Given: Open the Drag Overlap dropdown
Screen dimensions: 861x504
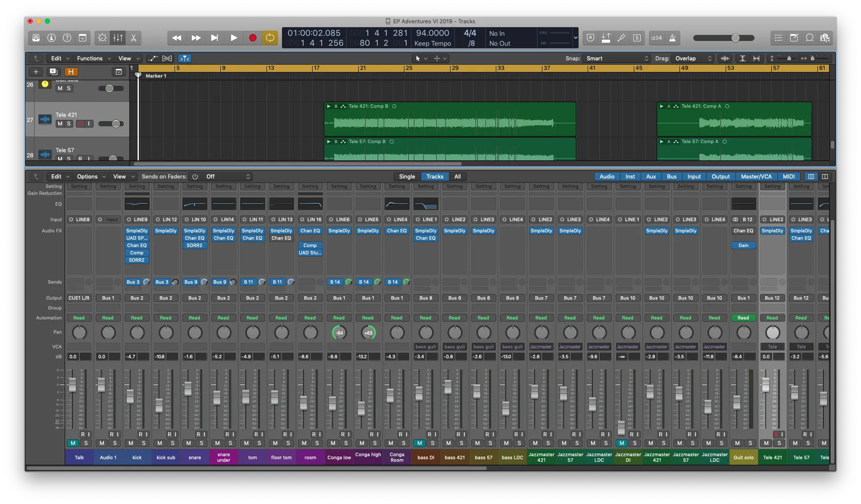Looking at the screenshot, I should (692, 58).
